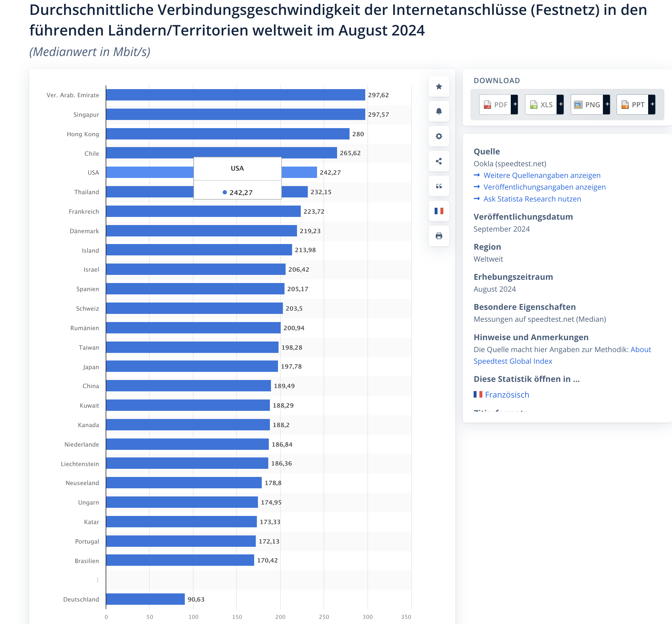The width and height of the screenshot is (672, 624).
Task: Click the Kanada bar
Action: click(x=188, y=424)
